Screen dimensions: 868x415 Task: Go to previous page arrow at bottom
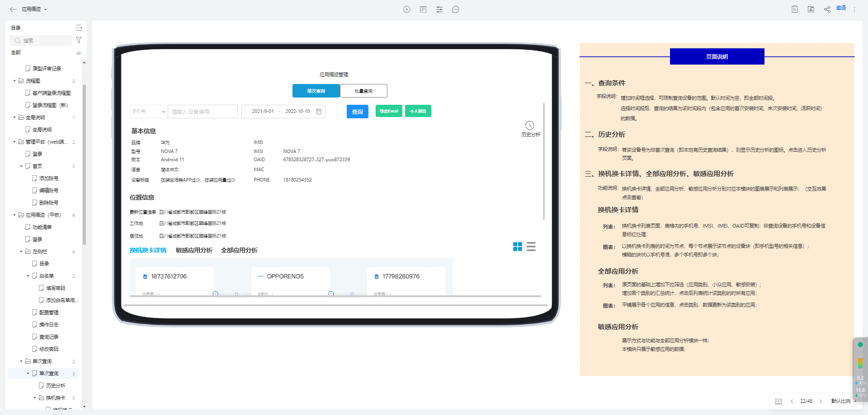[x=792, y=401]
